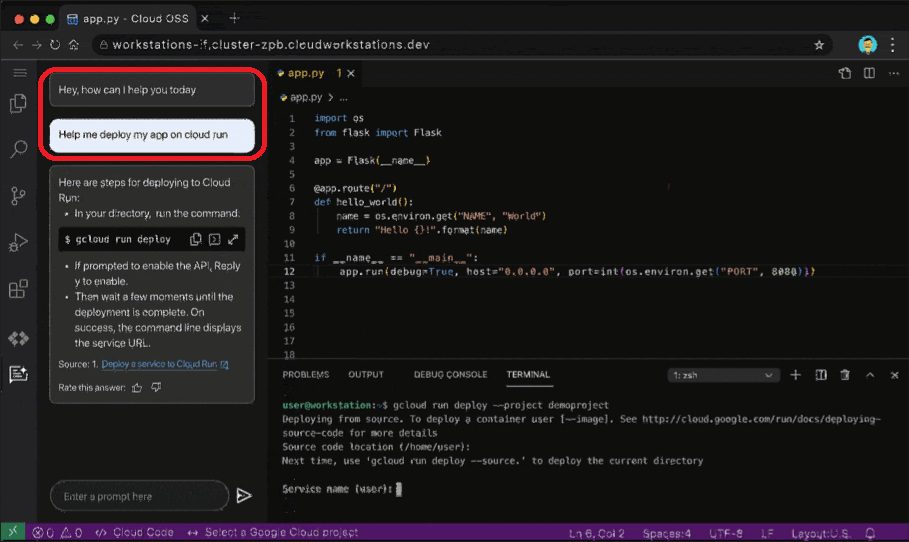Split the terminal panel
This screenshot has height=542, width=909.
tap(821, 375)
